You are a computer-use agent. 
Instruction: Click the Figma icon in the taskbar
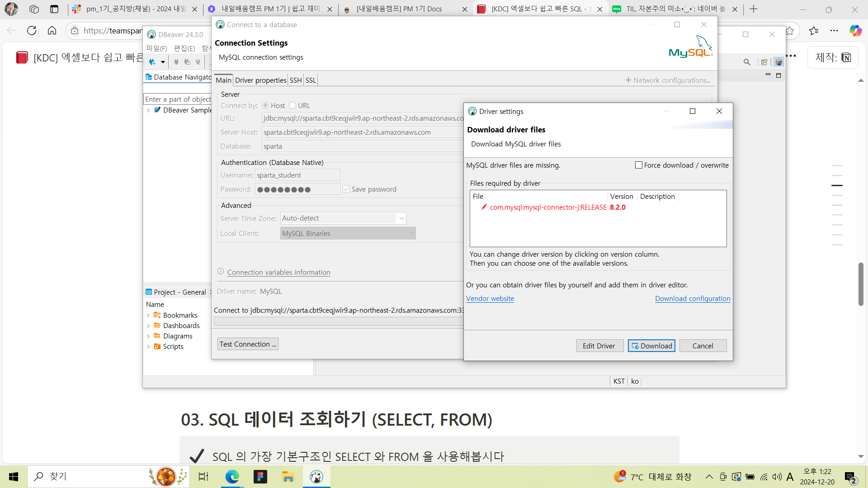click(x=260, y=477)
